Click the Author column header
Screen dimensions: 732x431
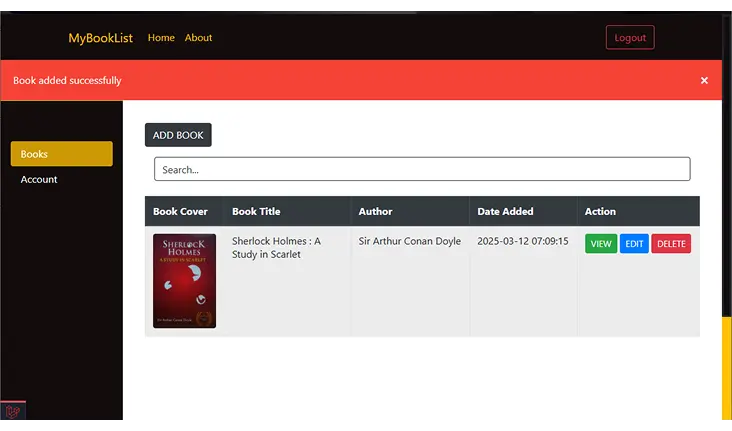click(x=375, y=212)
